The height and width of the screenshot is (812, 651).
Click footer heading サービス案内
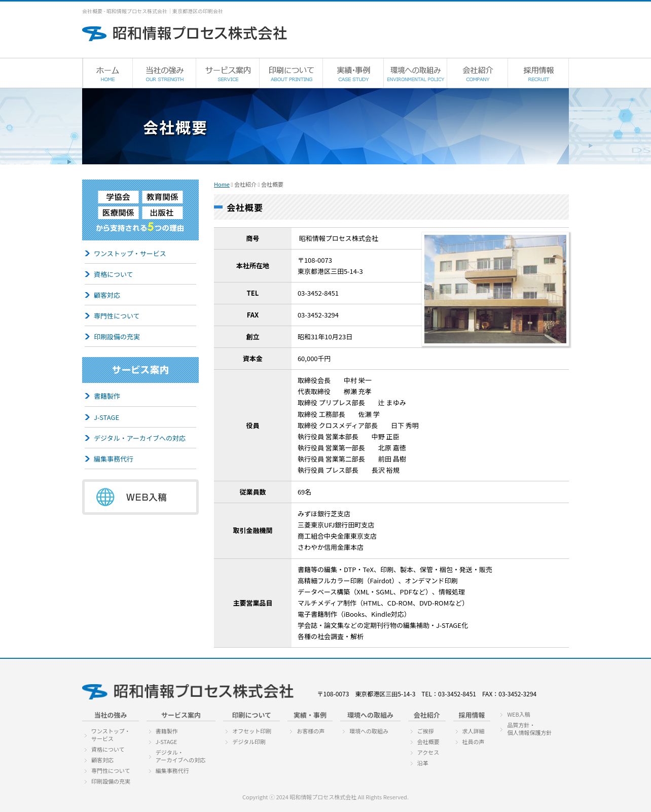[181, 715]
